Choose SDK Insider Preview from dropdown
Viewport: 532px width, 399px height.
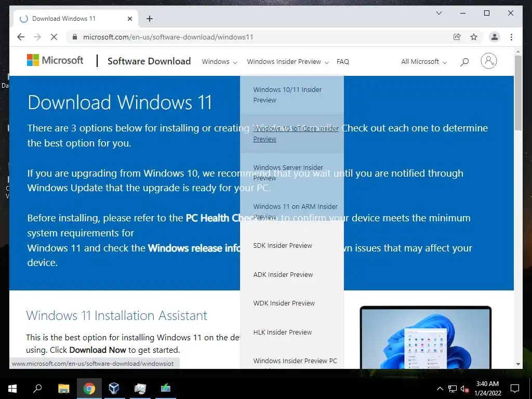pos(292,245)
